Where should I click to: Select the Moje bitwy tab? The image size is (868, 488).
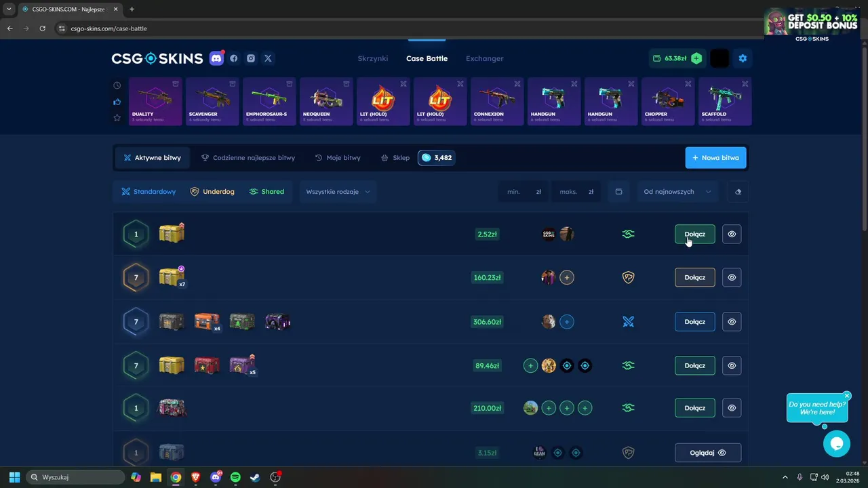(338, 158)
